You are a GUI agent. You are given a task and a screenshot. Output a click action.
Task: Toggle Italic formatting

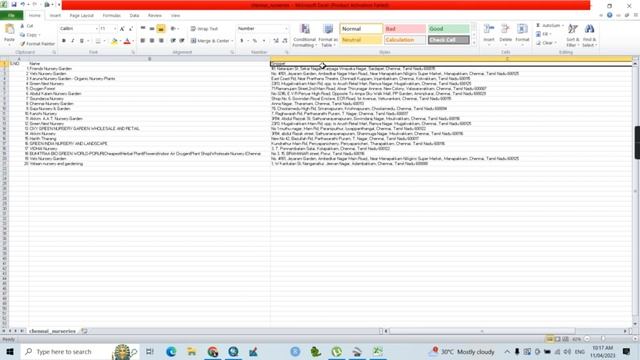tap(73, 41)
